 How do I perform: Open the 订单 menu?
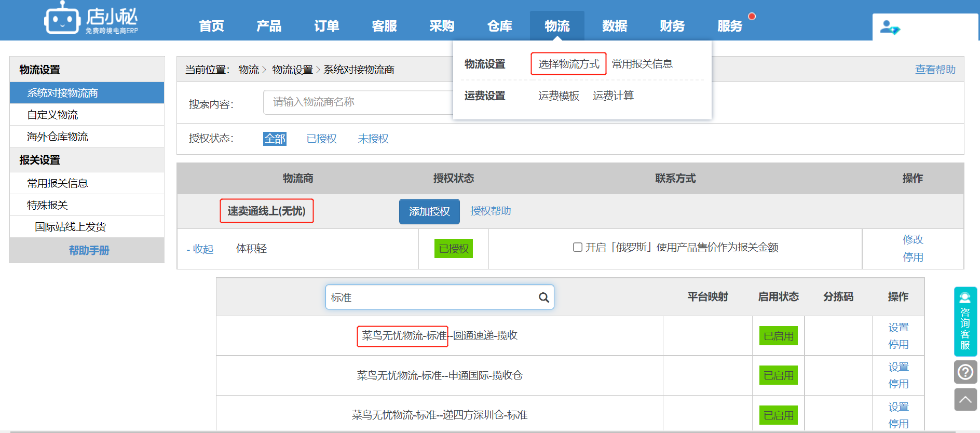pos(326,26)
